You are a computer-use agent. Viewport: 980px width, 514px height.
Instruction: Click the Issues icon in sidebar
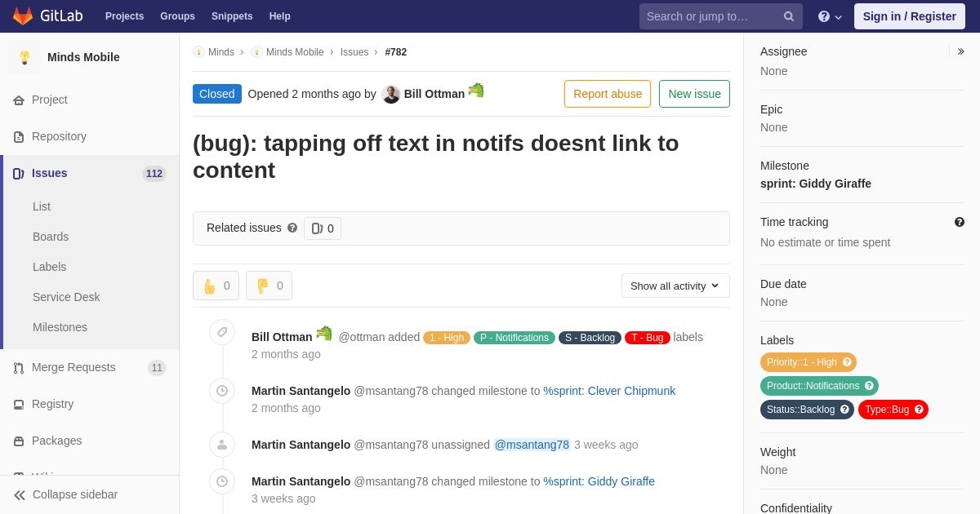coord(19,174)
